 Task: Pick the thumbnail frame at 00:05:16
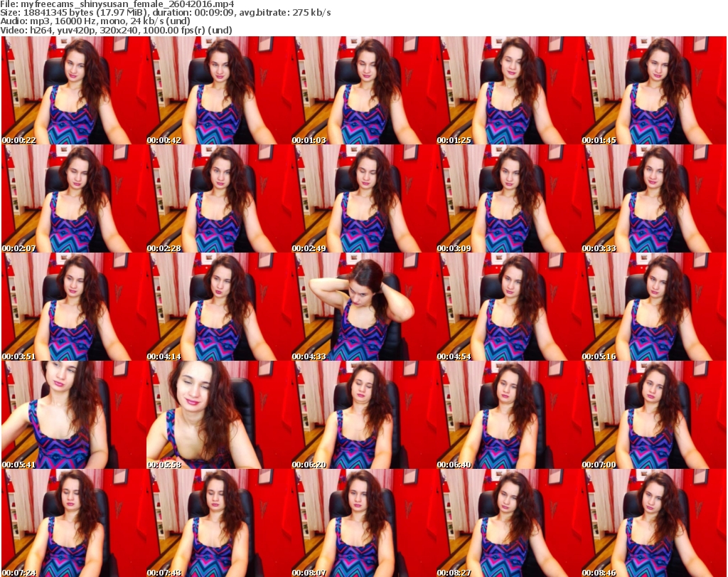point(654,307)
